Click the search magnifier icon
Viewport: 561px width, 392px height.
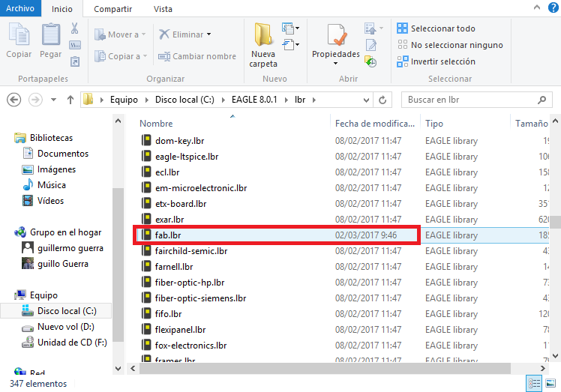(x=541, y=100)
